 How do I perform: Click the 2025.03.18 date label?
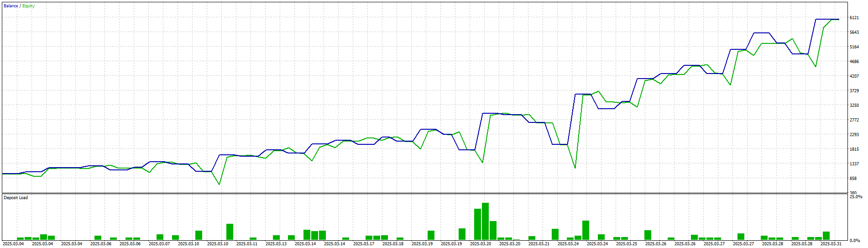(x=392, y=244)
